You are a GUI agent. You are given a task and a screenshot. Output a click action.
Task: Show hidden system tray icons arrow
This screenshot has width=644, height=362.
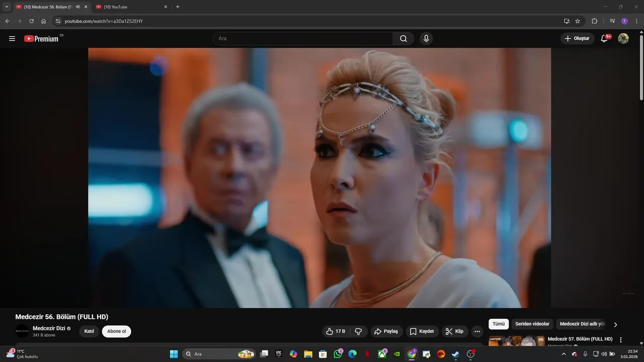click(x=563, y=354)
